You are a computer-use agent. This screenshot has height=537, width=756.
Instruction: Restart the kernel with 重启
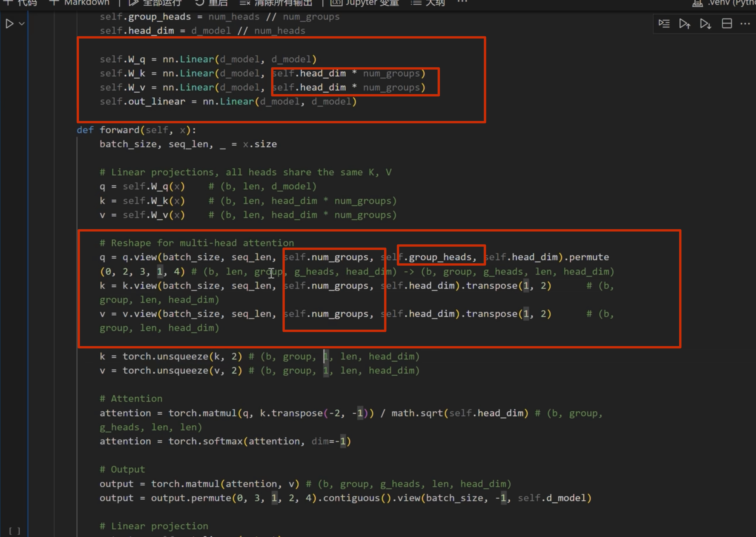pyautogui.click(x=212, y=3)
